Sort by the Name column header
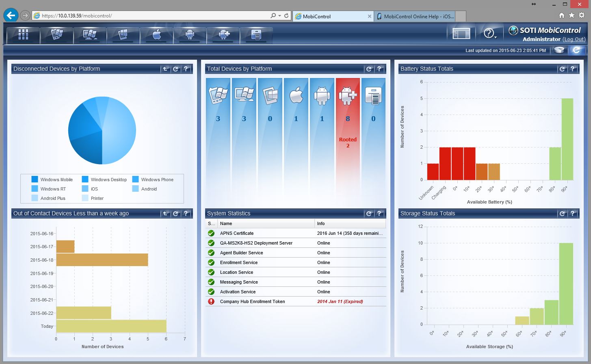This screenshot has height=364, width=591. pyautogui.click(x=266, y=223)
